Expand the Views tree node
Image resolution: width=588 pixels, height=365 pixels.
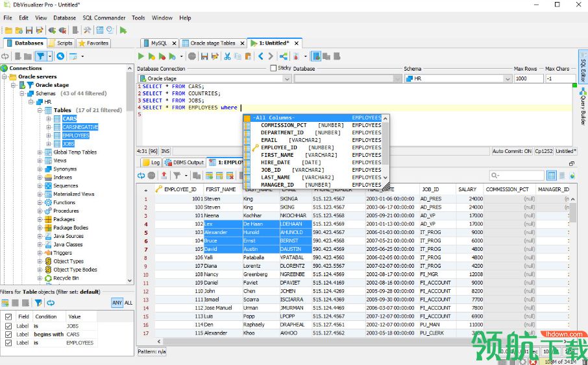point(40,160)
